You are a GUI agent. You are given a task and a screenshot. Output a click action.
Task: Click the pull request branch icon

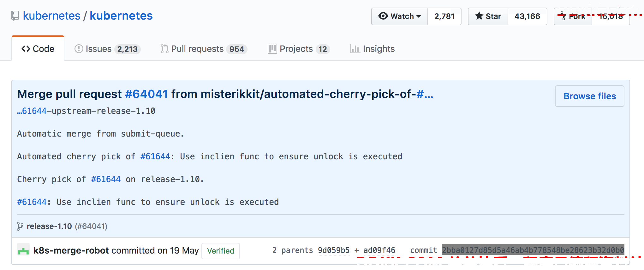(164, 49)
